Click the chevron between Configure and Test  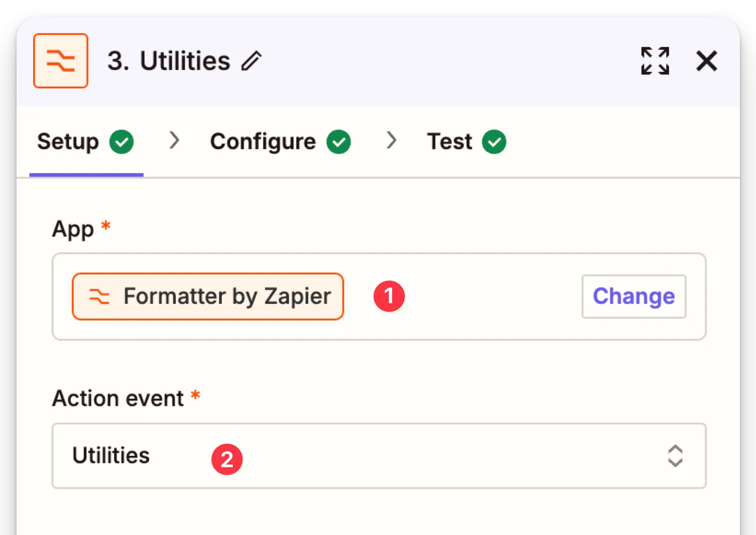tap(391, 140)
